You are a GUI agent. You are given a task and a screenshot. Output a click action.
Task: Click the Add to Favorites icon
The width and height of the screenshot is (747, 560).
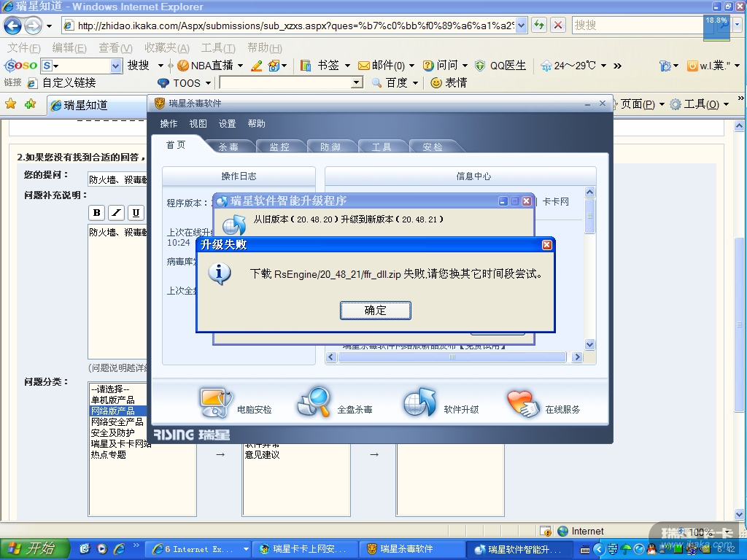tap(30, 104)
